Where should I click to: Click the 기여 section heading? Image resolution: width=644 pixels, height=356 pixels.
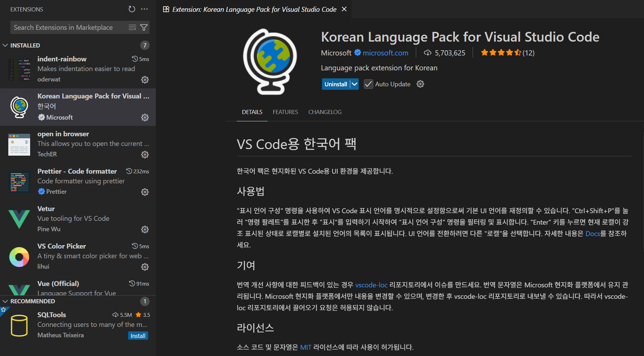(x=246, y=266)
